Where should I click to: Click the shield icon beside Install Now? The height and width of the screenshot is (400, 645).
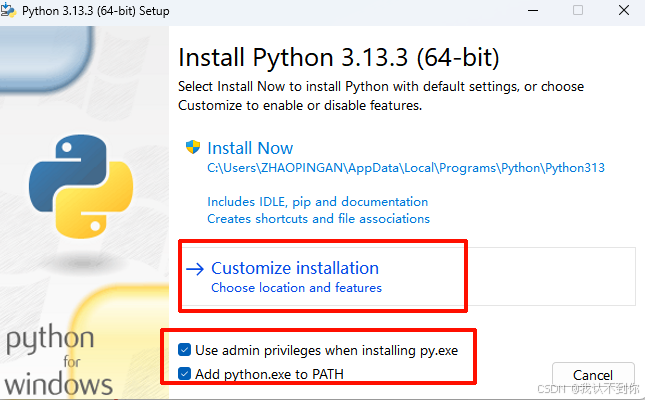(x=193, y=147)
